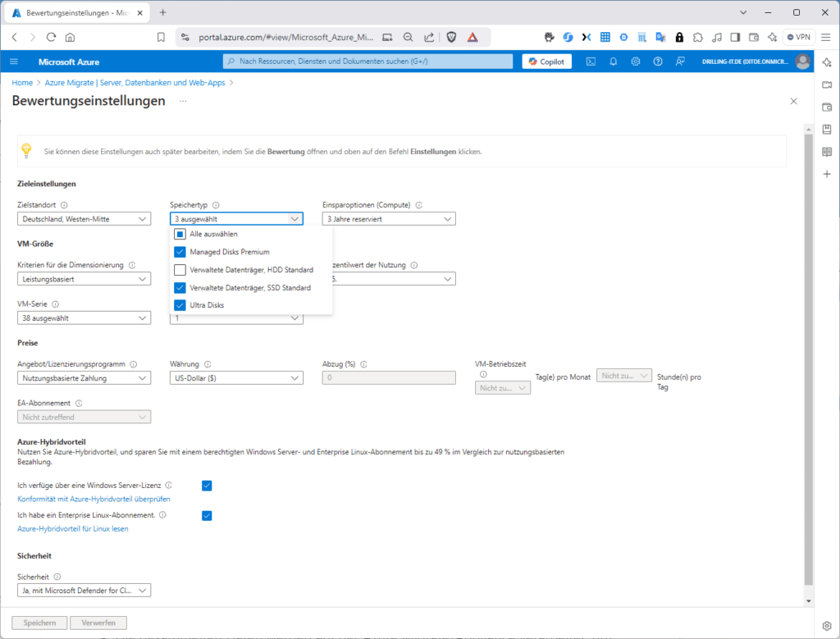840x639 pixels.
Task: Open the blade ellipsis more options
Action: click(183, 101)
